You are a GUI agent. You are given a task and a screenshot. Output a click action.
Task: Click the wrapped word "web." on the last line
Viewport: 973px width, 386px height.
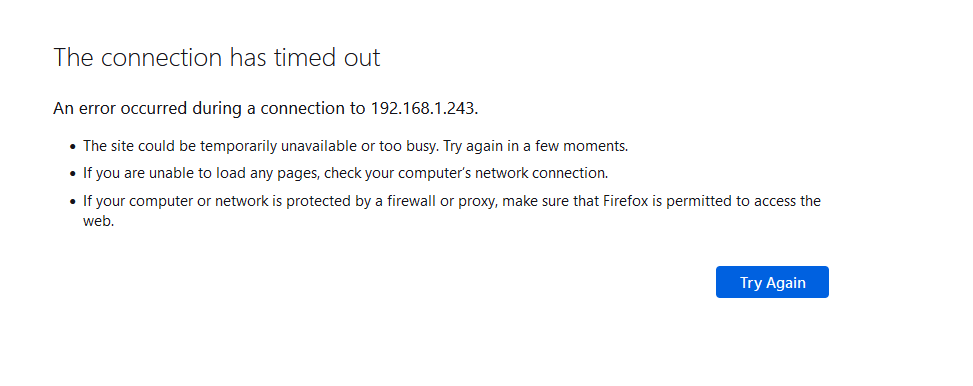coord(99,221)
